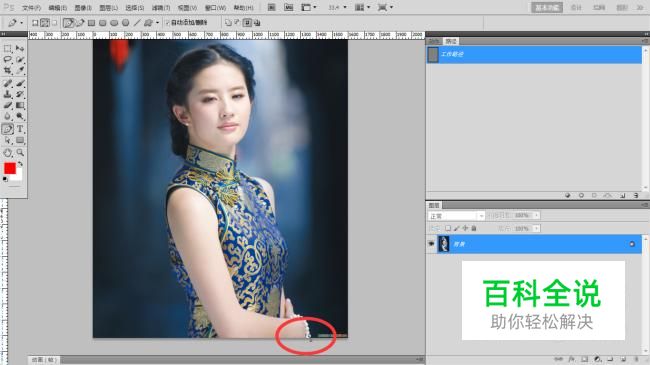Toggle lock all
Viewport: 650px width, 365px height.
474,228
